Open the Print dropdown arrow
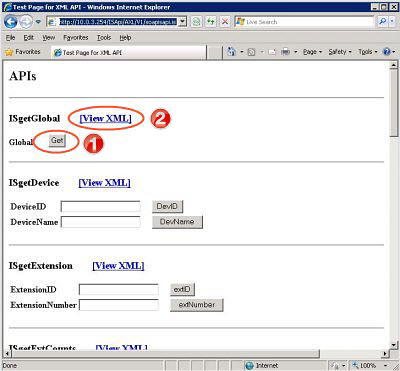400x371 pixels. click(x=295, y=52)
